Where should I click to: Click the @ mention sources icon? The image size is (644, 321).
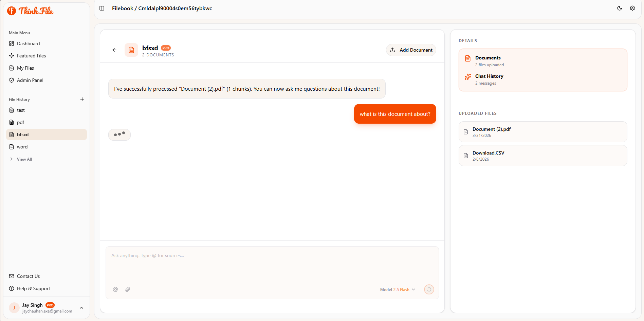pos(115,289)
